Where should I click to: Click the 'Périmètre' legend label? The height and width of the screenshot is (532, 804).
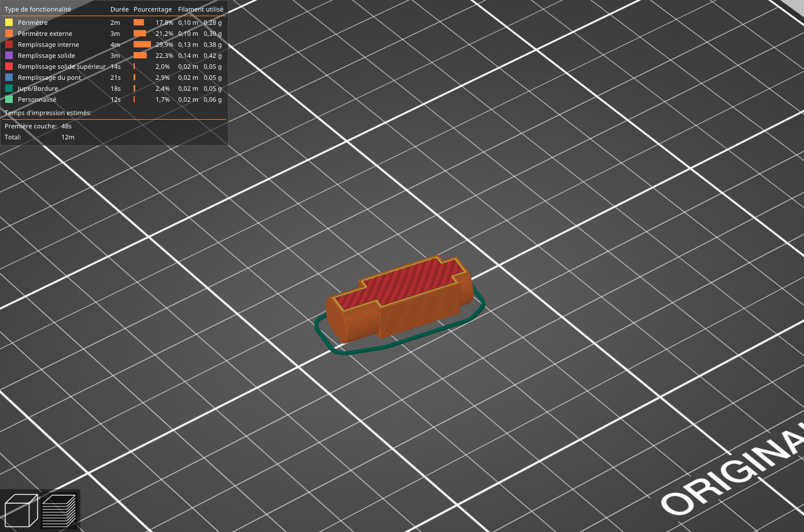pyautogui.click(x=33, y=23)
